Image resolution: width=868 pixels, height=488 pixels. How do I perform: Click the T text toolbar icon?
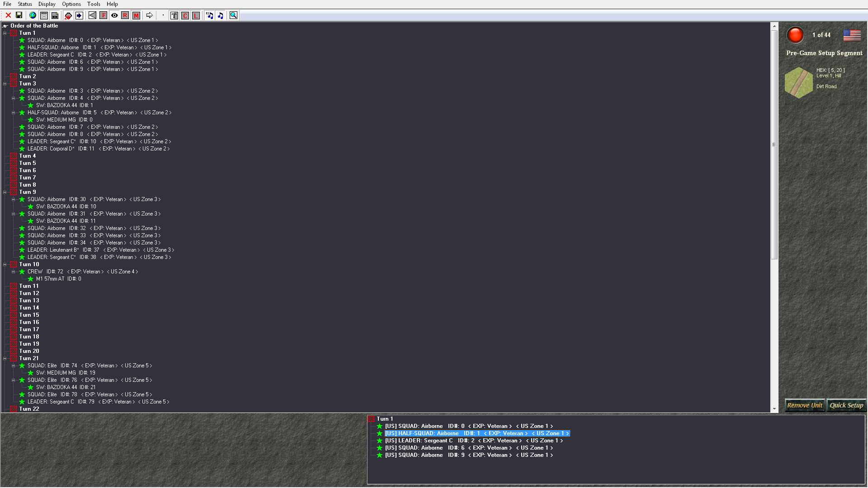tap(174, 15)
